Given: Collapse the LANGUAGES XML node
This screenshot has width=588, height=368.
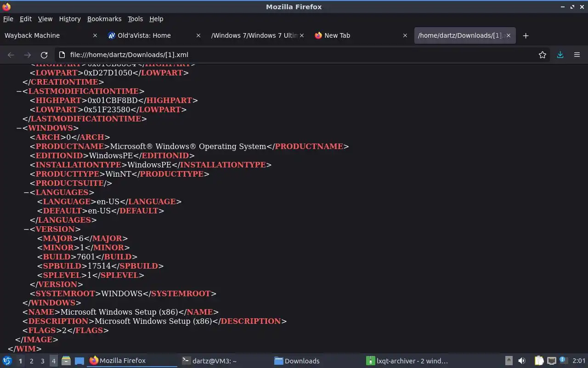Looking at the screenshot, I should coord(26,192).
